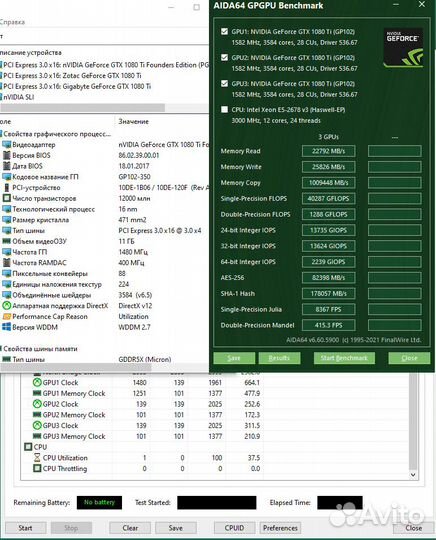This screenshot has height=540, width=436.
Task: Click the DirectX Xbox-style icon
Action: click(x=7, y=306)
